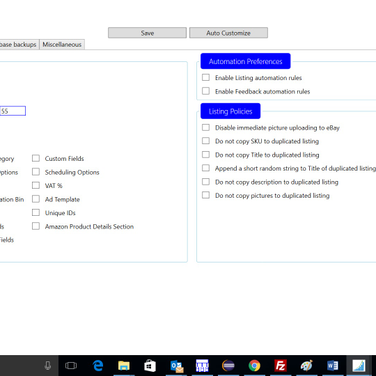Viewport: 376px width, 376px height.
Task: Switch to Eclipse in the taskbar
Action: coord(228,366)
